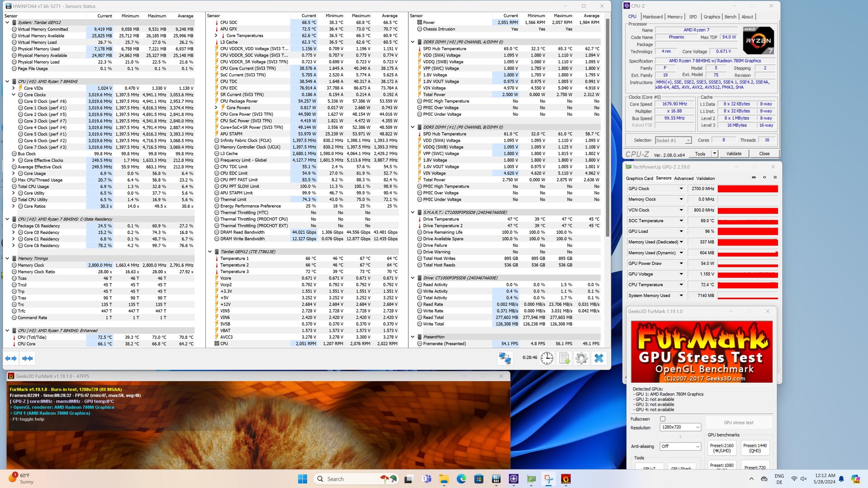The height and width of the screenshot is (488, 868).
Task: Collapse Memory Timings sensor group
Action: [x=7, y=258]
